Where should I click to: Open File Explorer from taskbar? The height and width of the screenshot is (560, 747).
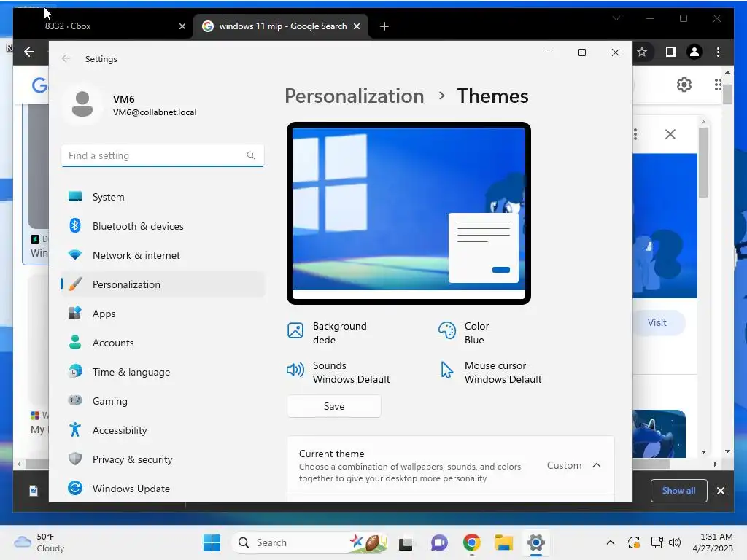coord(503,542)
